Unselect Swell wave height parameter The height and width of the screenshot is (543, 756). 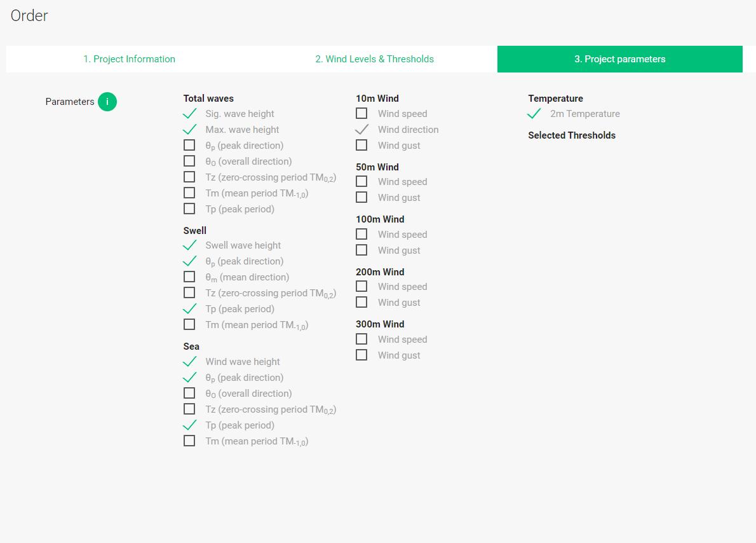pyautogui.click(x=190, y=245)
